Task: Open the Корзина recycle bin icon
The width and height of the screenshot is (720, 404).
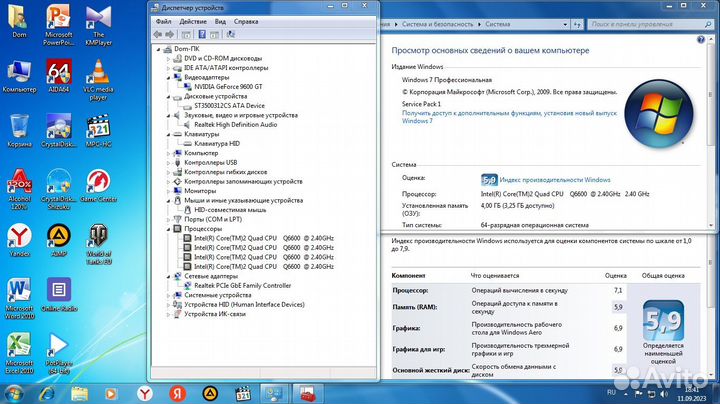Action: pos(19,131)
